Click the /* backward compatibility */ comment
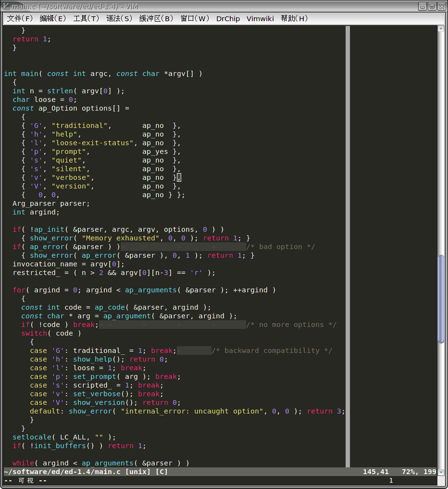 tap(272, 351)
